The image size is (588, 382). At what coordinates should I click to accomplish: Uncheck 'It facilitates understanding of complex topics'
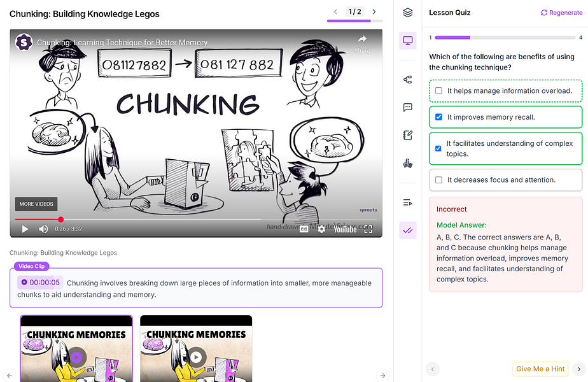[x=438, y=148]
